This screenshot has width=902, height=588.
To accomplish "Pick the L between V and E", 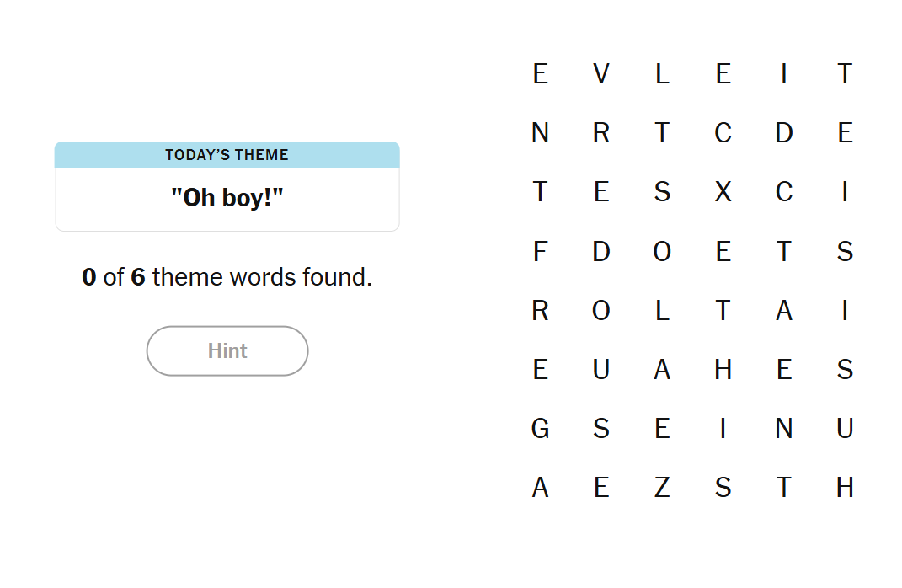I will click(x=662, y=74).
